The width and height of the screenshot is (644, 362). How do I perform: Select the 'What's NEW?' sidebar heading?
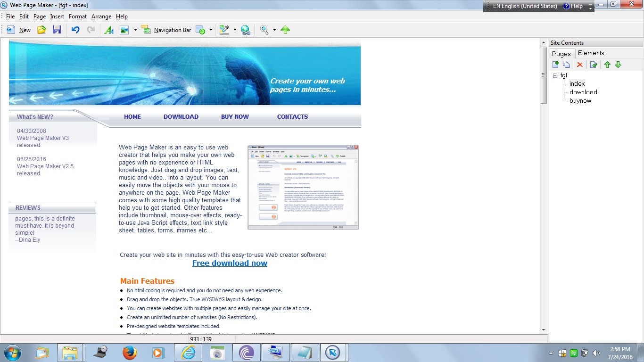(x=35, y=117)
